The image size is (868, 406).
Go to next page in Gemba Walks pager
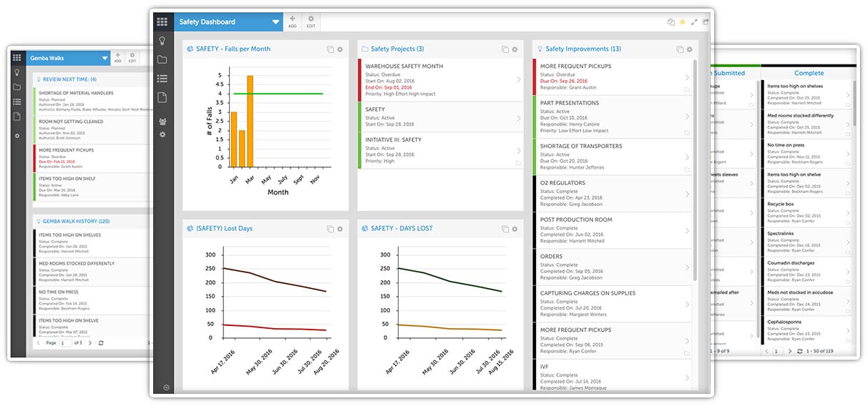click(89, 343)
